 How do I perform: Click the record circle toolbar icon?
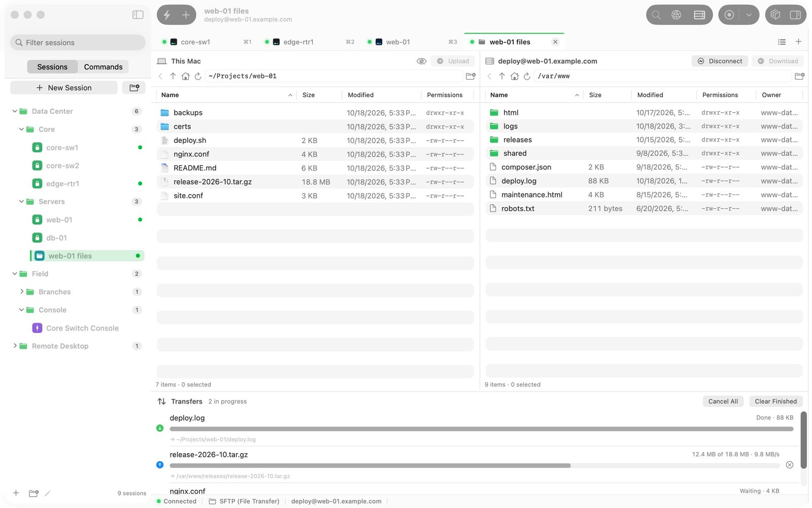coord(729,15)
